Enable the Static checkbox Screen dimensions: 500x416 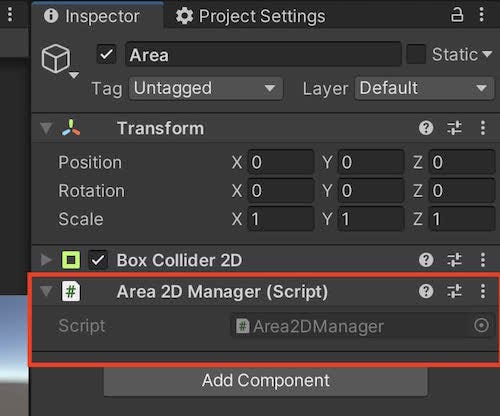[x=416, y=54]
